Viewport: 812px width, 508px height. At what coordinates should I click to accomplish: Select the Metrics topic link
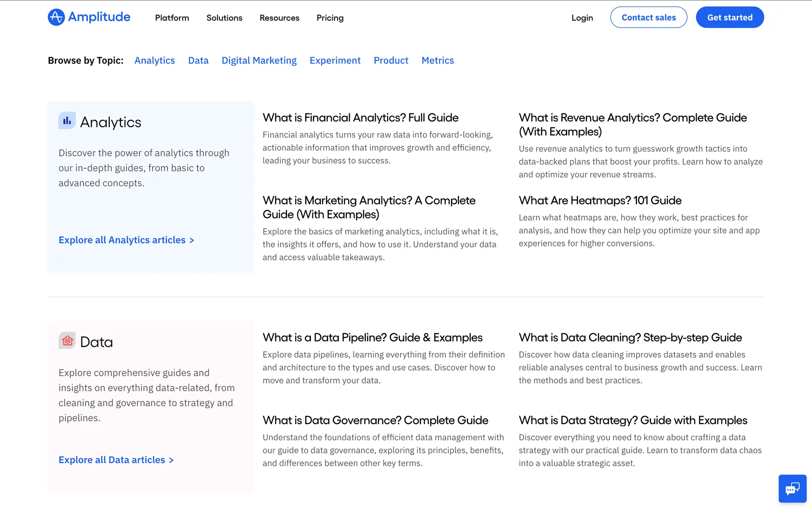click(437, 61)
